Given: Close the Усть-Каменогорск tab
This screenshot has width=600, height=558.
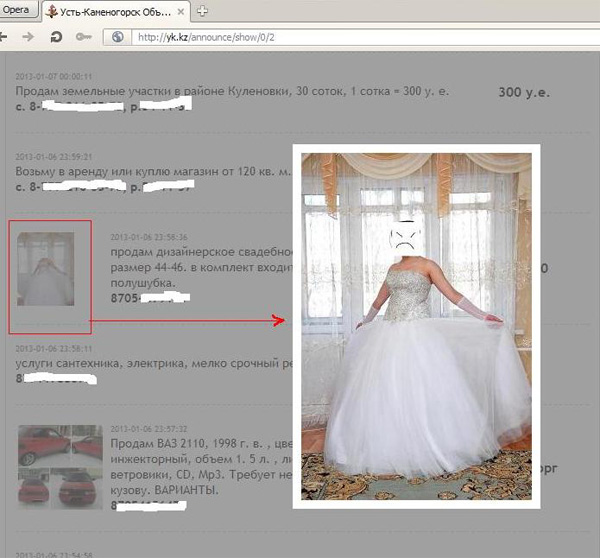Looking at the screenshot, I should click(x=179, y=12).
